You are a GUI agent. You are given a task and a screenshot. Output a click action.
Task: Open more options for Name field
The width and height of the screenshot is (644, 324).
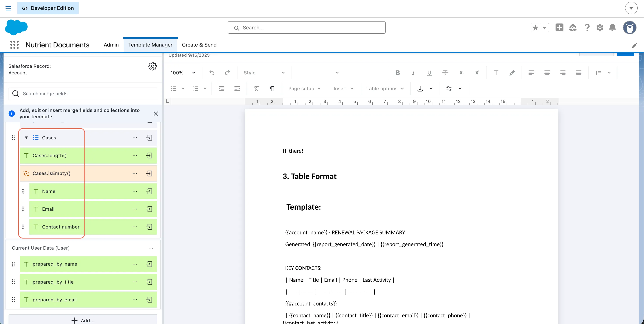click(135, 191)
